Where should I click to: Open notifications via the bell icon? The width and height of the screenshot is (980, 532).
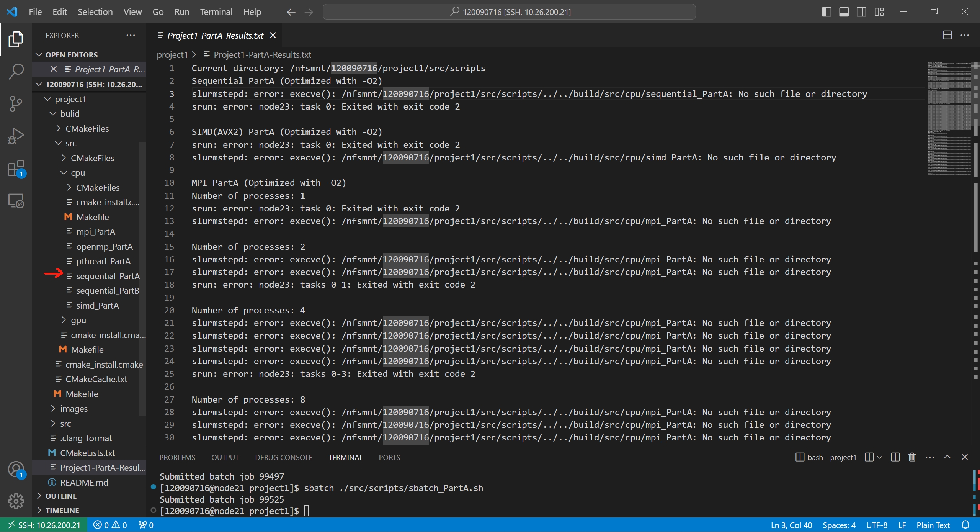tap(965, 525)
